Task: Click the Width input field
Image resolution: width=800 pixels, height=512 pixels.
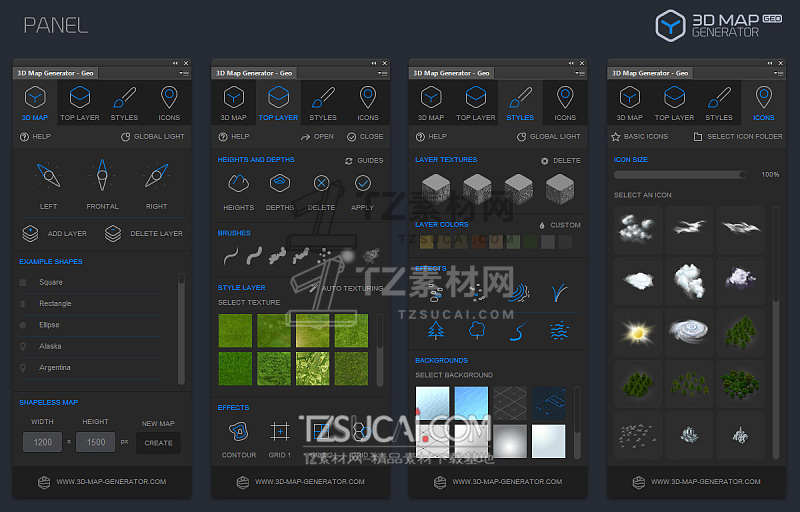Action: [x=42, y=442]
